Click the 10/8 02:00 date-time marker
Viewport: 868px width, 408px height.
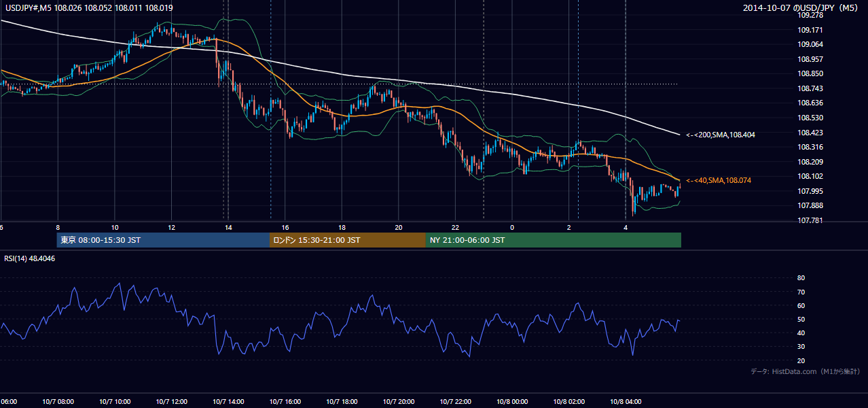click(x=568, y=402)
